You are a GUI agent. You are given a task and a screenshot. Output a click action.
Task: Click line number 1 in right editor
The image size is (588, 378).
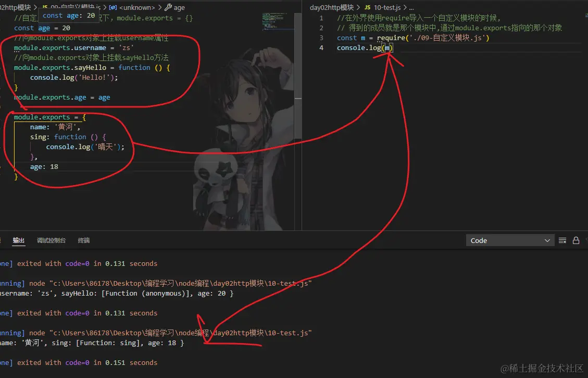[x=321, y=18]
